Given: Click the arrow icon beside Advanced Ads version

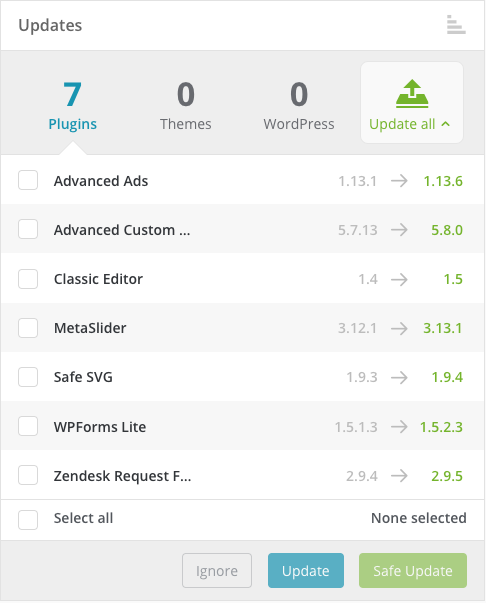Looking at the screenshot, I should coord(399,181).
